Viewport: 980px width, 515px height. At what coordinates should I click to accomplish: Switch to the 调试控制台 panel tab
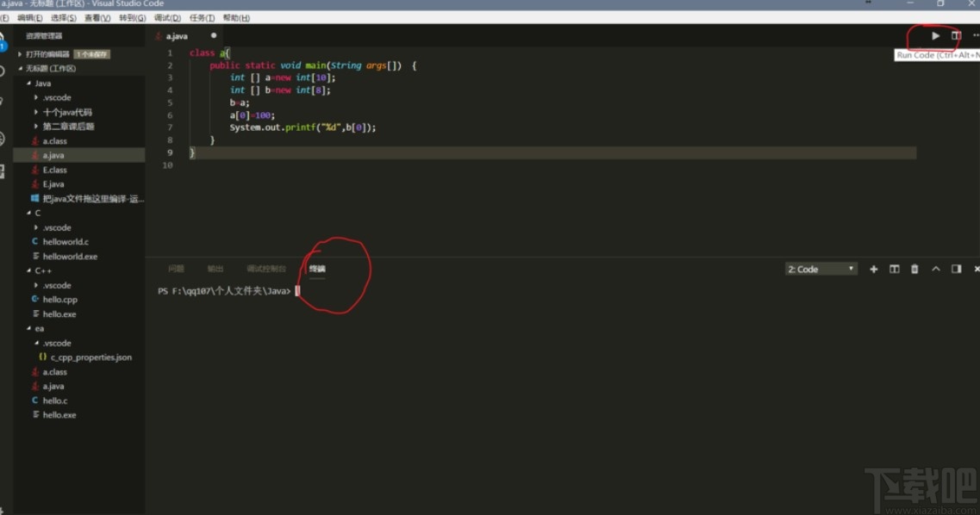[x=266, y=269]
